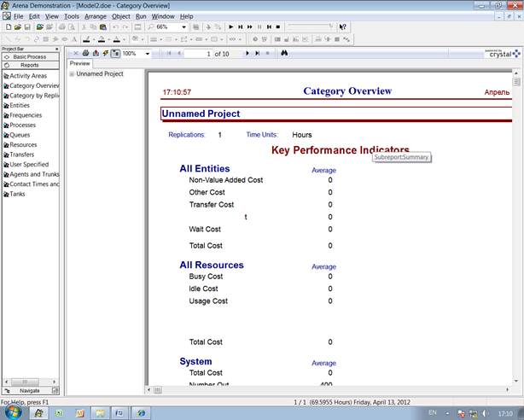End the simulation run with Stop
This screenshot has width=524, height=420.
click(x=278, y=27)
